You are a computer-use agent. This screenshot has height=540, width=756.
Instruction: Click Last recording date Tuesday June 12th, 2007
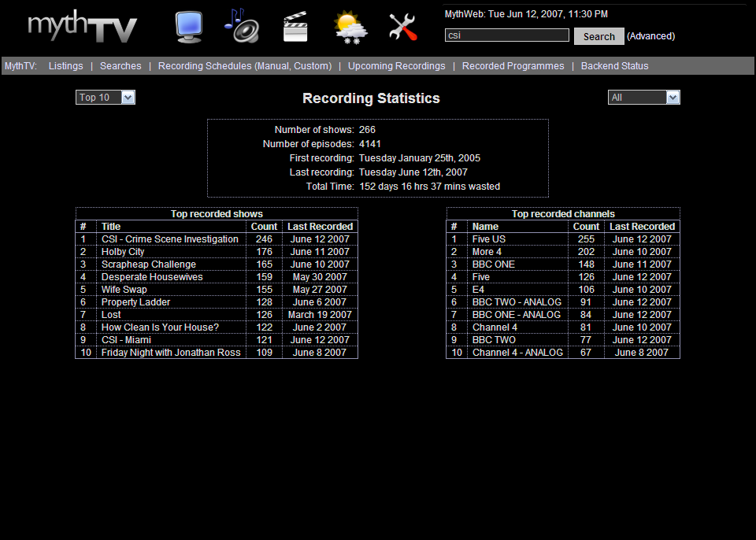coord(413,172)
